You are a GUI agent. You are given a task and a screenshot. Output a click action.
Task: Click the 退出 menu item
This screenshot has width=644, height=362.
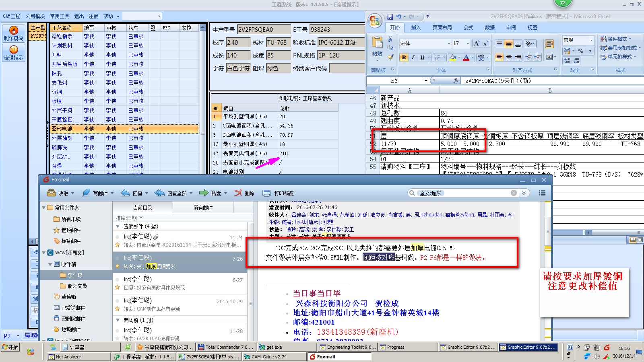(79, 16)
